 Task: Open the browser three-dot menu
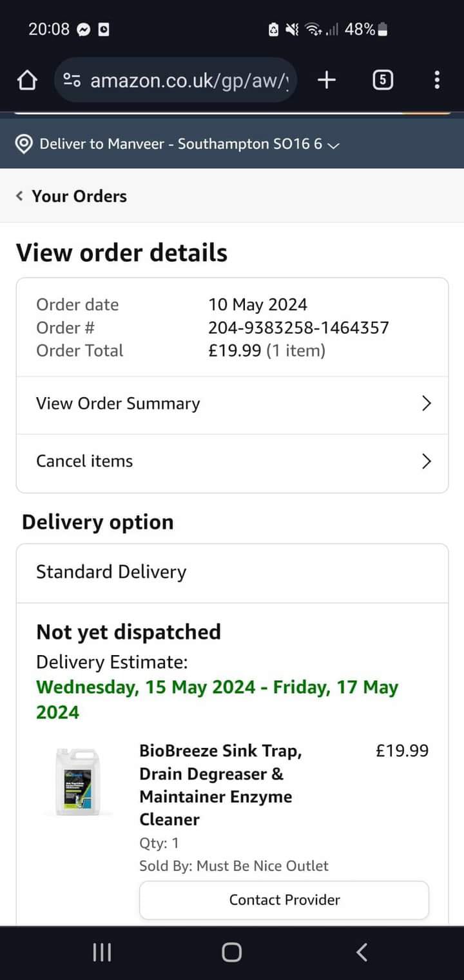point(437,80)
